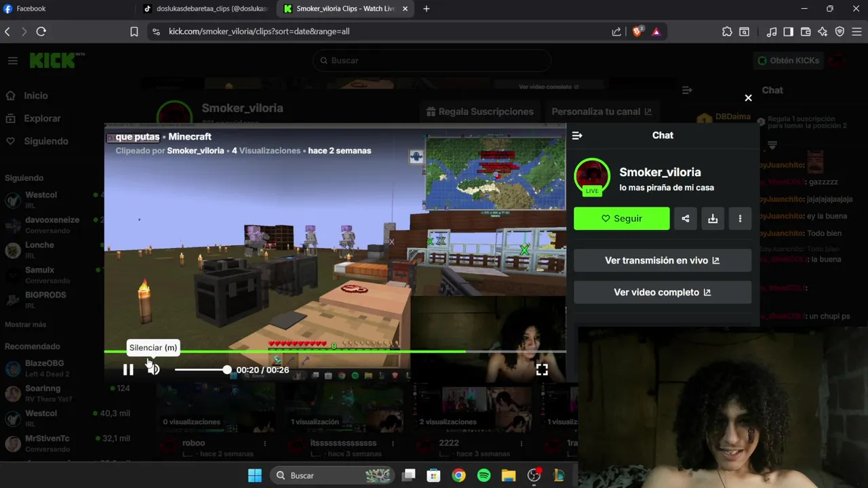Click the kick.com address bar URL

259,31
